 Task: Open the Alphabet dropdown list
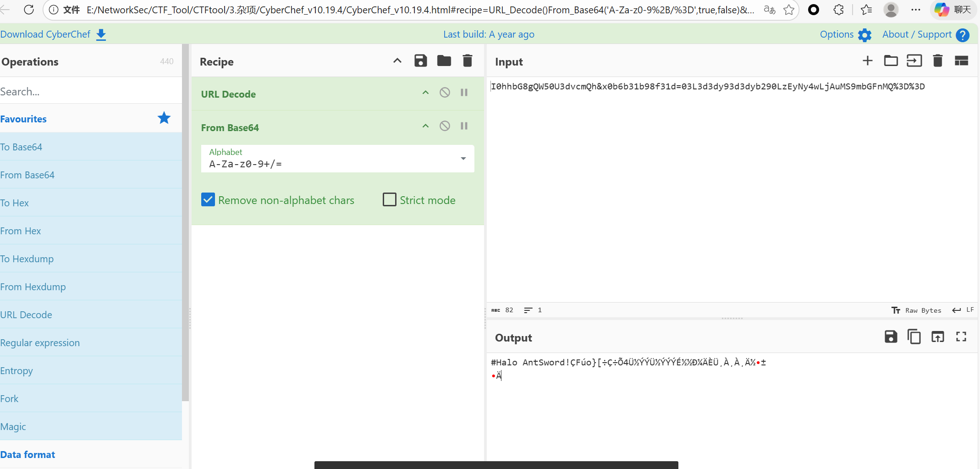[337, 159]
